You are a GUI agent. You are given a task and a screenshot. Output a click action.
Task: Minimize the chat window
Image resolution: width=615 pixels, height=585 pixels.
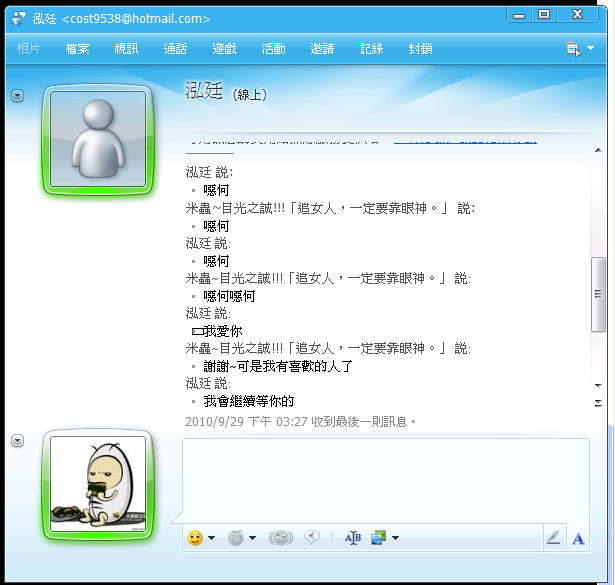(519, 15)
